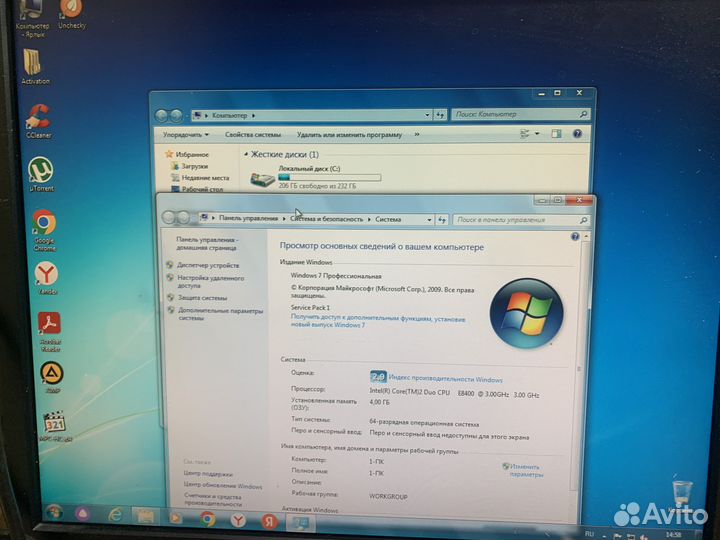
Task: Open Internet Explorer from the taskbar
Action: [116, 514]
